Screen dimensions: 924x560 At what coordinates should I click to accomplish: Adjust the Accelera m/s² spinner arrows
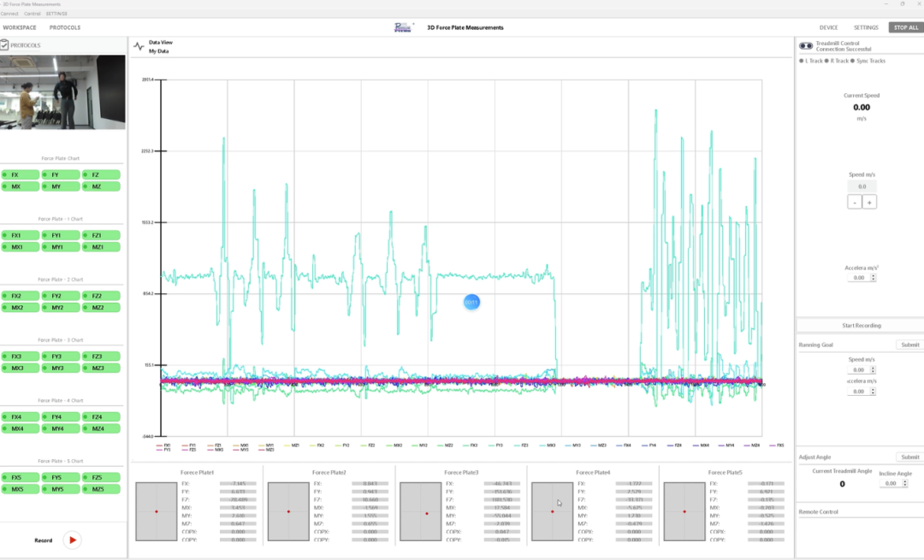pos(872,278)
